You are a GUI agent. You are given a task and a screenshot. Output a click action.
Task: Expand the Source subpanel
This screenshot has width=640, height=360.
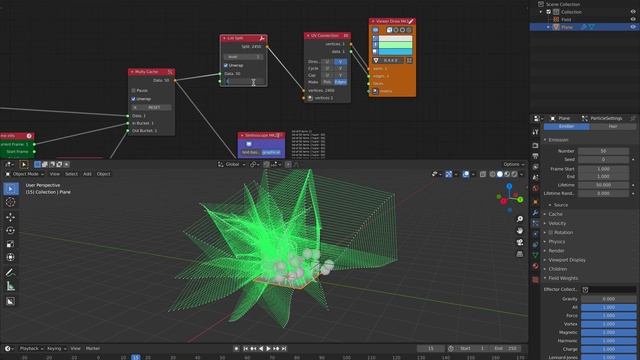click(560, 205)
